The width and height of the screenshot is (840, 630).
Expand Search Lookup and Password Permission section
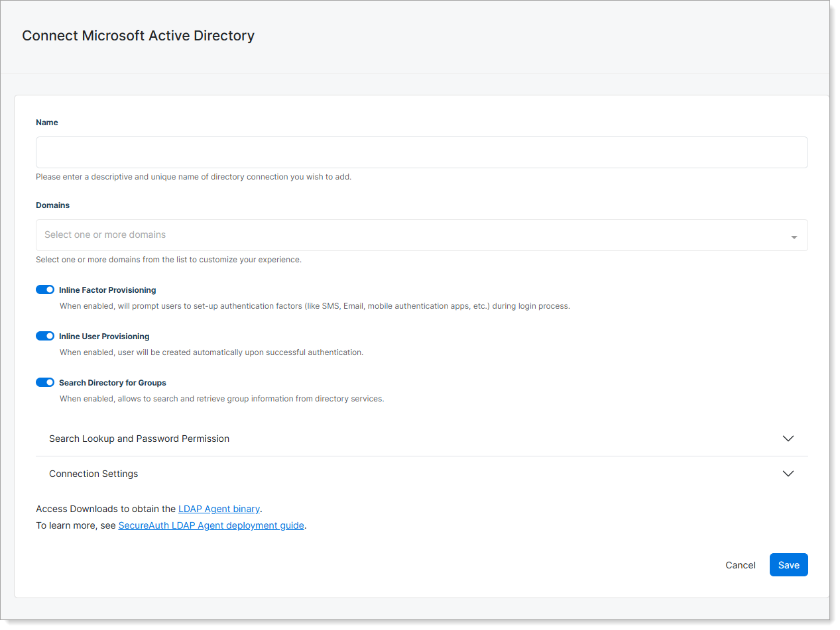point(422,439)
